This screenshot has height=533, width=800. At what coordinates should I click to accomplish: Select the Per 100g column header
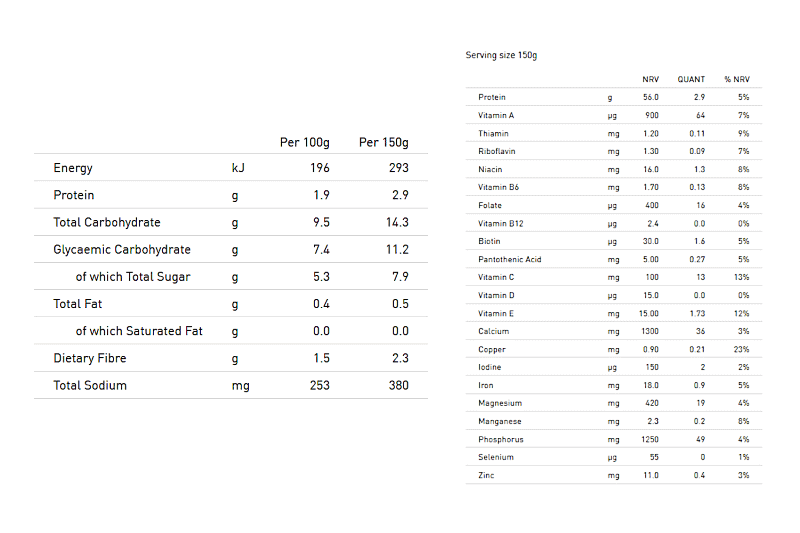pos(304,142)
